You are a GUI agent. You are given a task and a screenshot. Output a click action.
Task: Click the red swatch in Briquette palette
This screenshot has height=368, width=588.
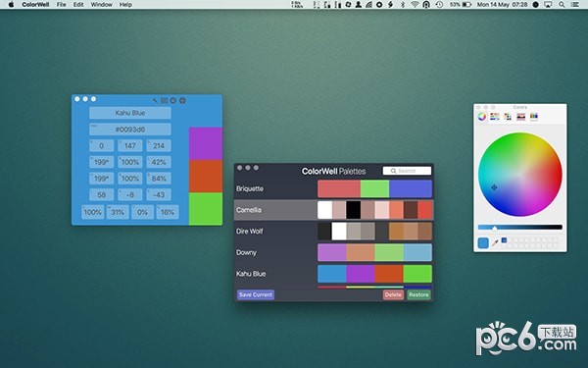coord(339,188)
